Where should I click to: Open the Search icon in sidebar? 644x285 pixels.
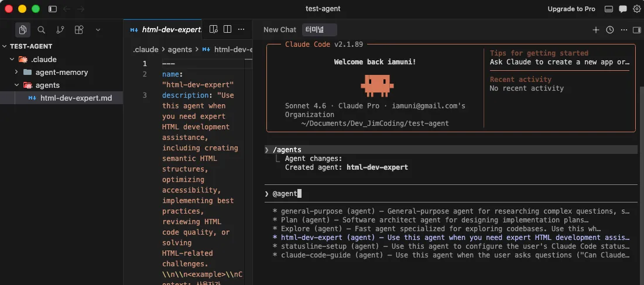pos(42,29)
